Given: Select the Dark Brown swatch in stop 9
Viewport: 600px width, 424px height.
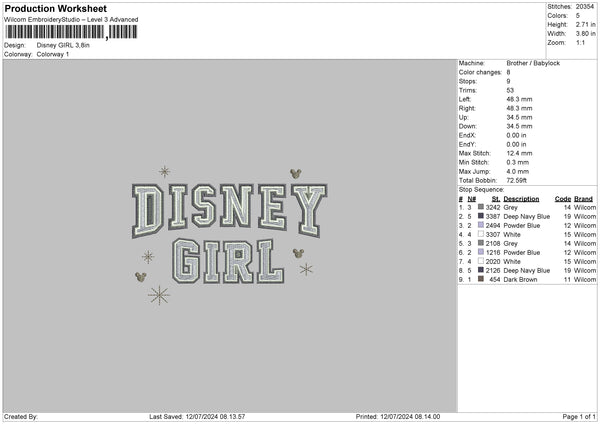Looking at the screenshot, I should [x=482, y=279].
